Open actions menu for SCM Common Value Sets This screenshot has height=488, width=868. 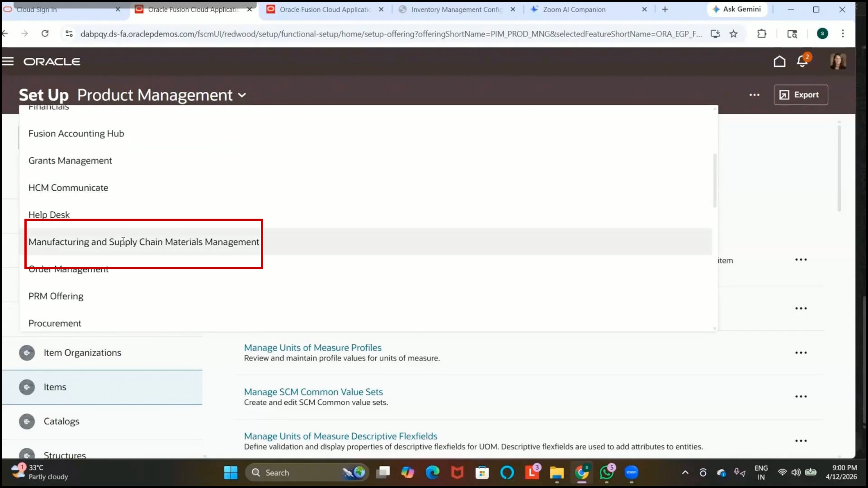coord(801,396)
